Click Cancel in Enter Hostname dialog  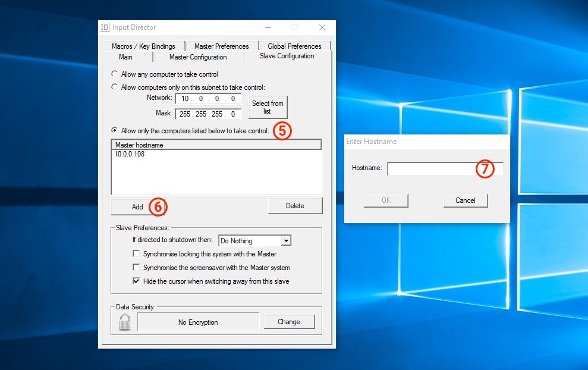click(x=466, y=200)
